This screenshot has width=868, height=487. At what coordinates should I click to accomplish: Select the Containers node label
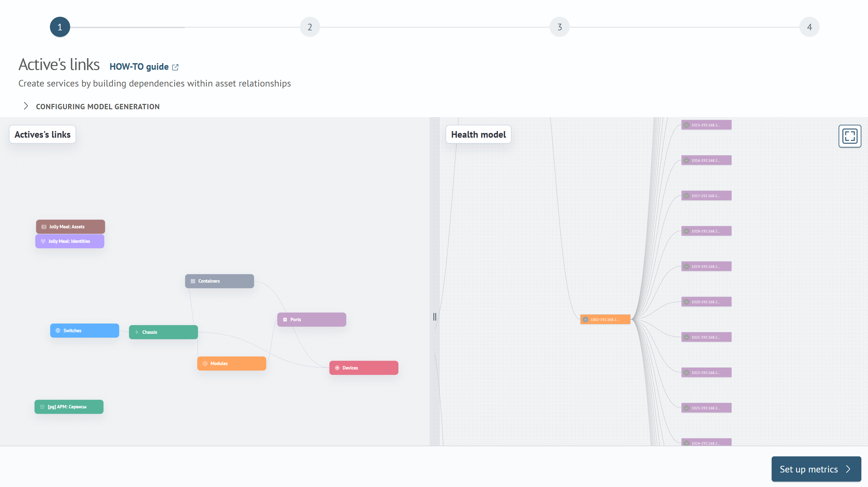click(209, 281)
